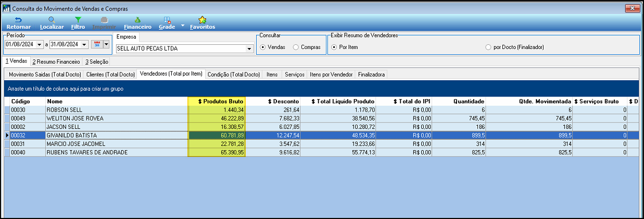Screen dimensions: 644x219
Task: Click Produtos Bruto value 65.390,95
Action: (217, 152)
